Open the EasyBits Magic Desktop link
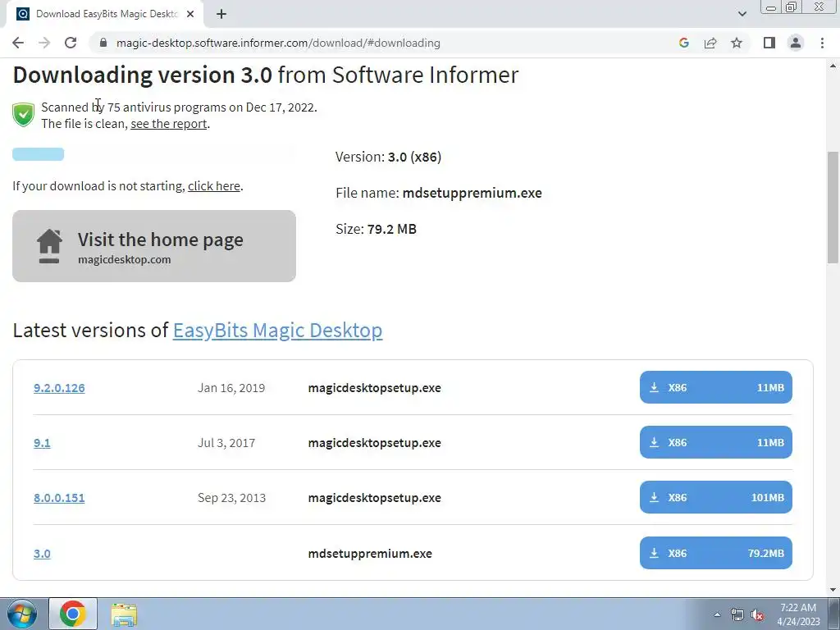 tap(277, 330)
